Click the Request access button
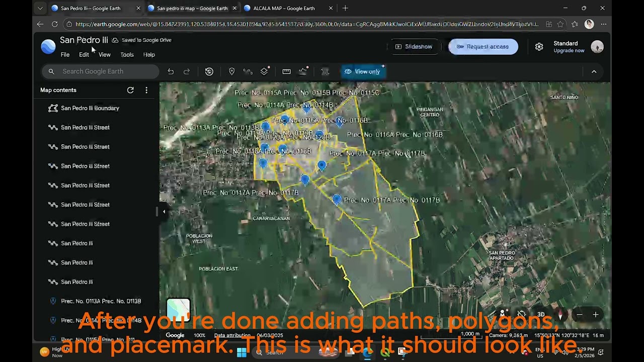The width and height of the screenshot is (644, 362). [x=483, y=47]
